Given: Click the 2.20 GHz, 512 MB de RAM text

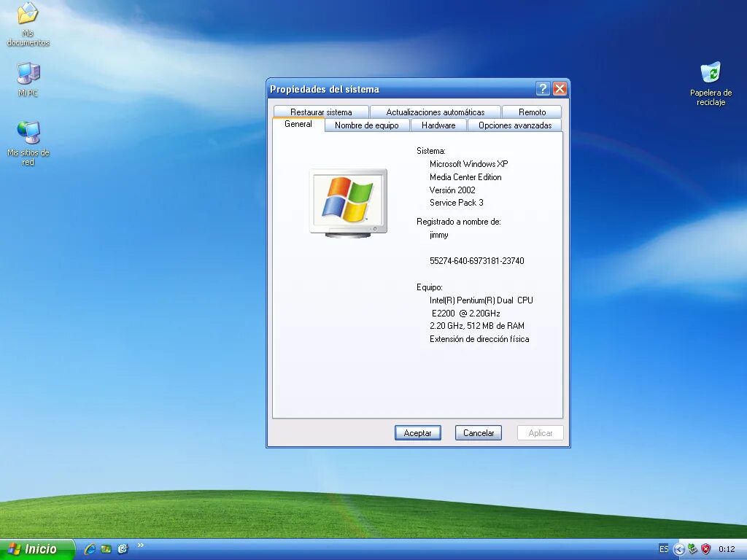Looking at the screenshot, I should (477, 326).
